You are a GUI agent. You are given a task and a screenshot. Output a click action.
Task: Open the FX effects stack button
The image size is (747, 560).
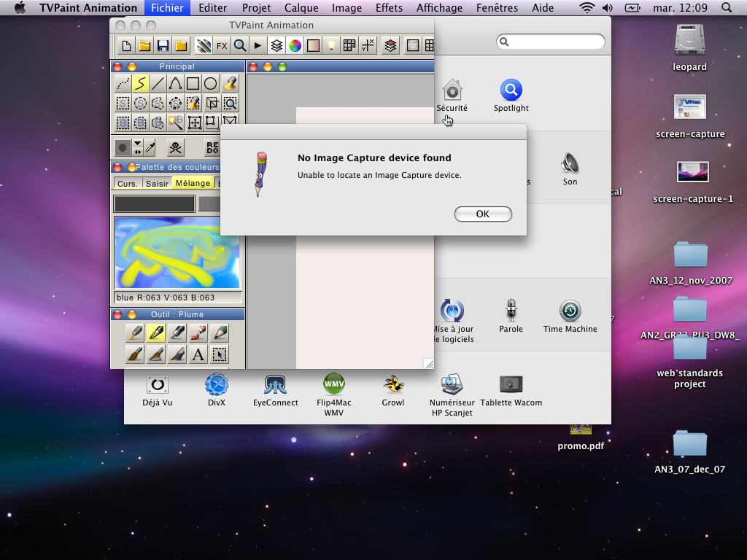[222, 46]
